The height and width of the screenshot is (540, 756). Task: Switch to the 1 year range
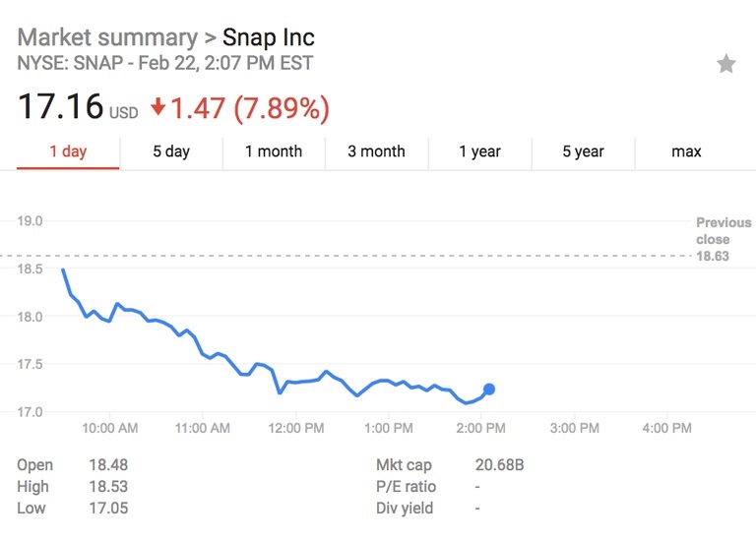click(479, 151)
